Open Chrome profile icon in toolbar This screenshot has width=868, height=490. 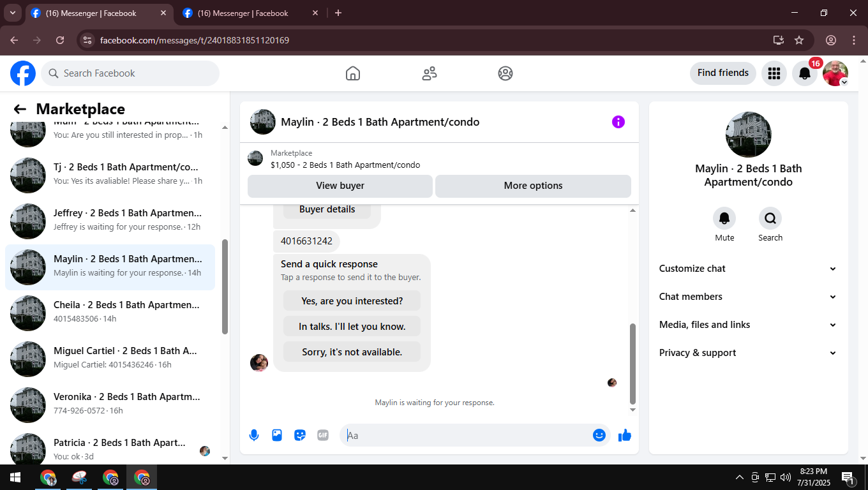tap(831, 40)
